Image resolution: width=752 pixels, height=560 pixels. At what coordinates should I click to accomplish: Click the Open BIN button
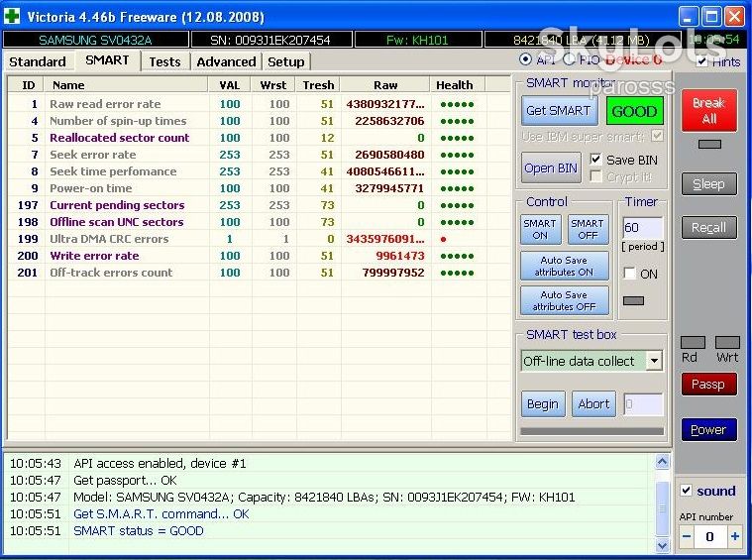click(x=551, y=168)
